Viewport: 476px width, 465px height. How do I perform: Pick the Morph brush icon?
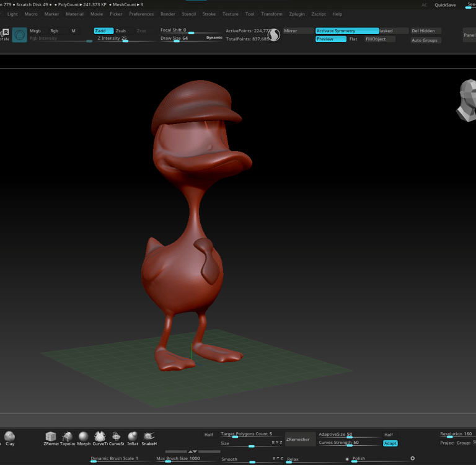click(84, 438)
